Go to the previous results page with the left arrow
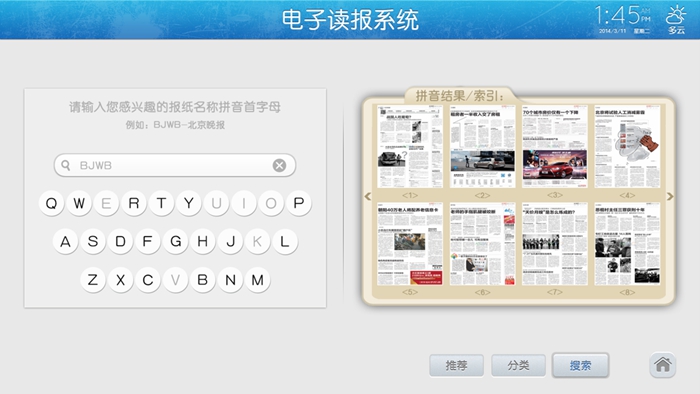Image resolution: width=700 pixels, height=394 pixels. tap(368, 196)
